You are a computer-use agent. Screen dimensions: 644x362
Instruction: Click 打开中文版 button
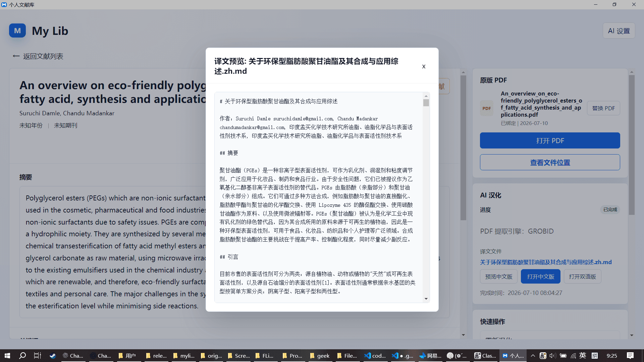[540, 277]
